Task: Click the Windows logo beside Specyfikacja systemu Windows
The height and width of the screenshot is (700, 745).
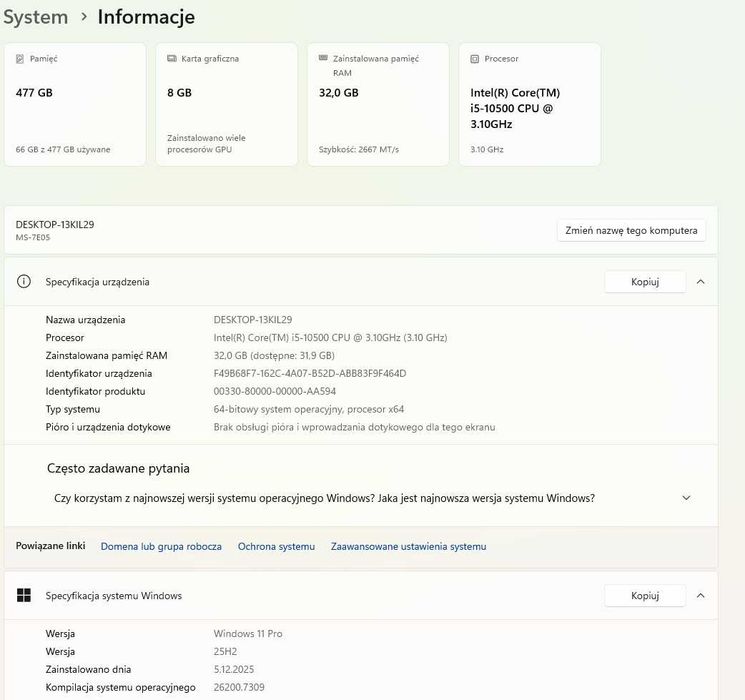Action: (x=24, y=596)
